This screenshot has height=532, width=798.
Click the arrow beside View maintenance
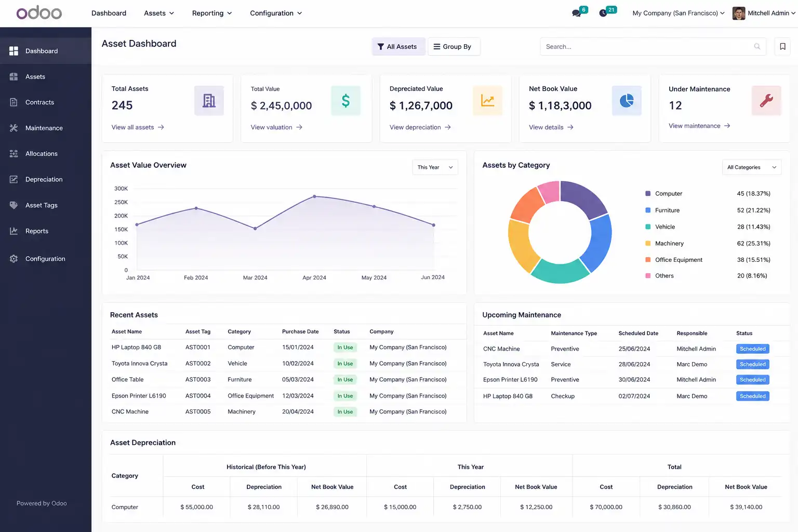(727, 126)
